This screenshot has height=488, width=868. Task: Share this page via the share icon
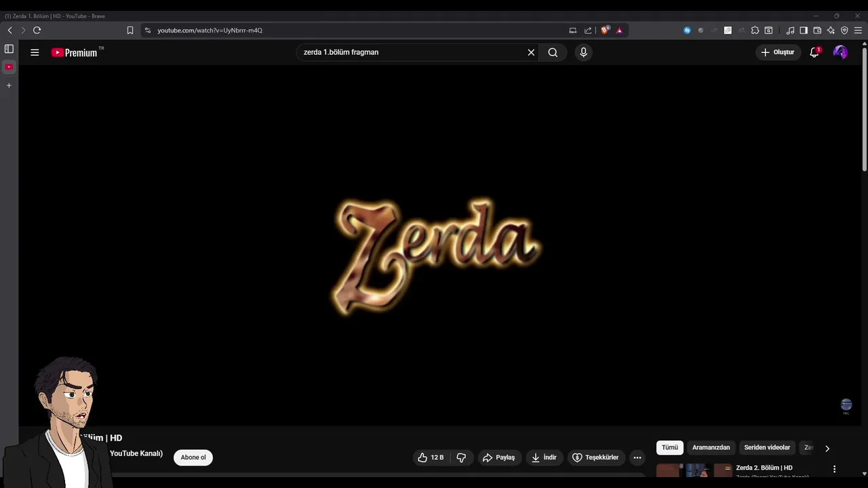click(x=588, y=30)
